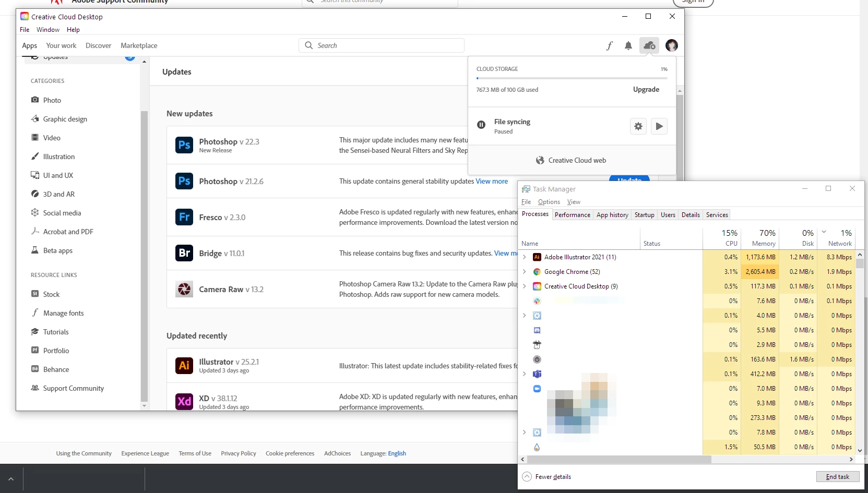
Task: Toggle the cloud activity icon
Action: click(649, 45)
